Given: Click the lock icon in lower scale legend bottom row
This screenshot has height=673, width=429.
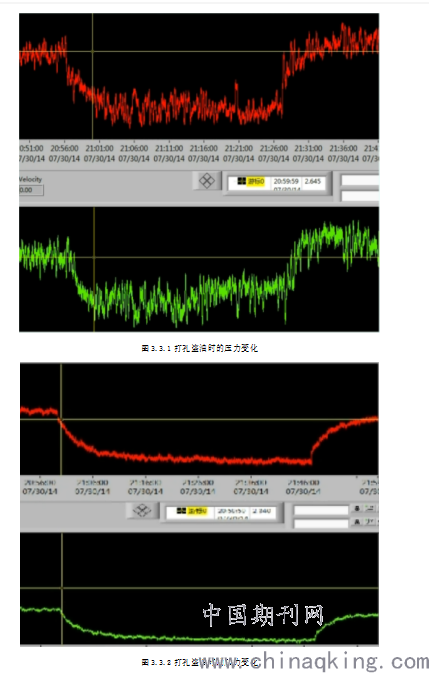Looking at the screenshot, I should 357,521.
